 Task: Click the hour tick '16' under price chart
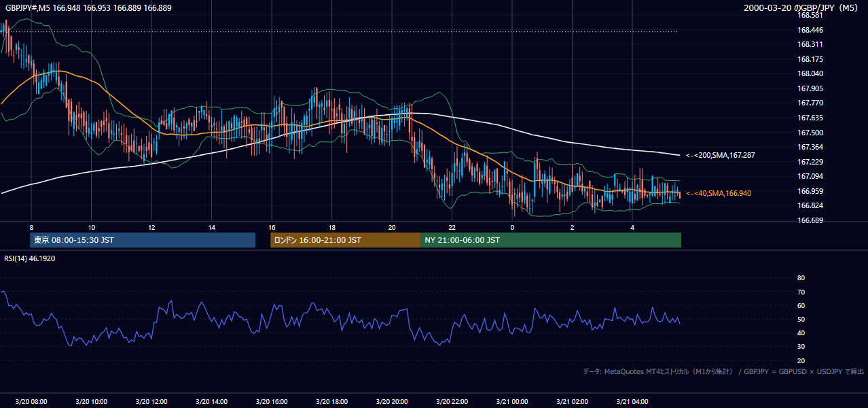click(x=272, y=227)
